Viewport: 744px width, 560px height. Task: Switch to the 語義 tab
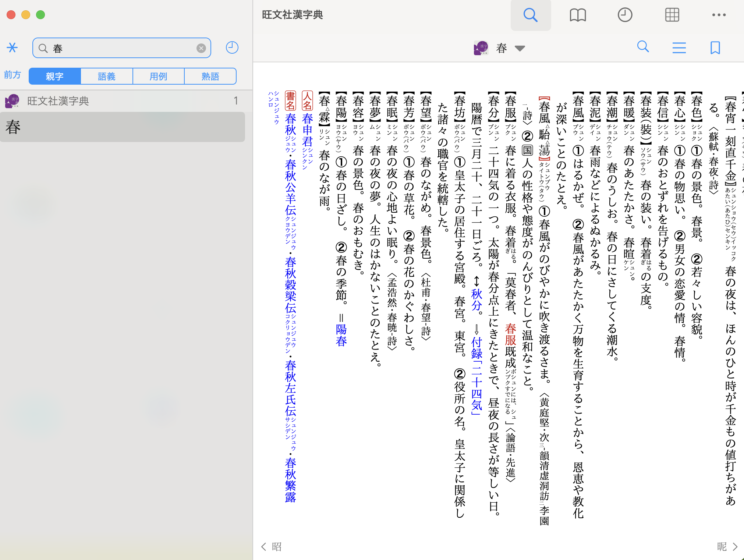[x=107, y=76]
